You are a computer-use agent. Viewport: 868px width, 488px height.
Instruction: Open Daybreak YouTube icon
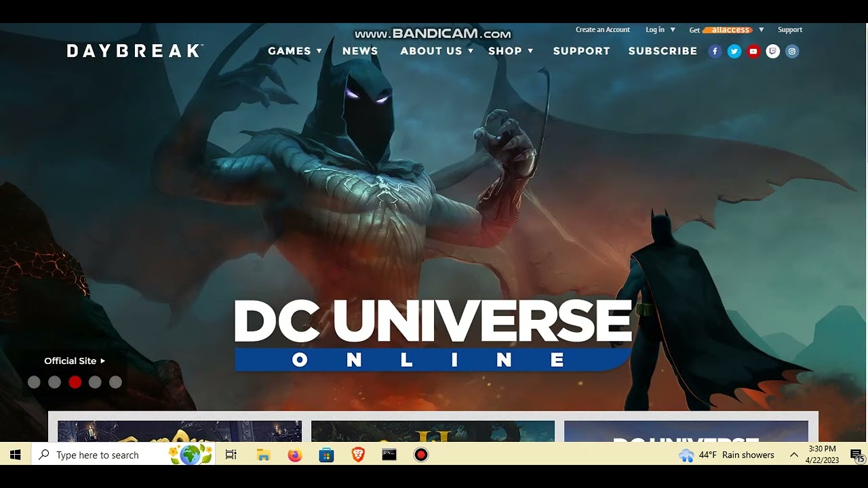point(753,52)
